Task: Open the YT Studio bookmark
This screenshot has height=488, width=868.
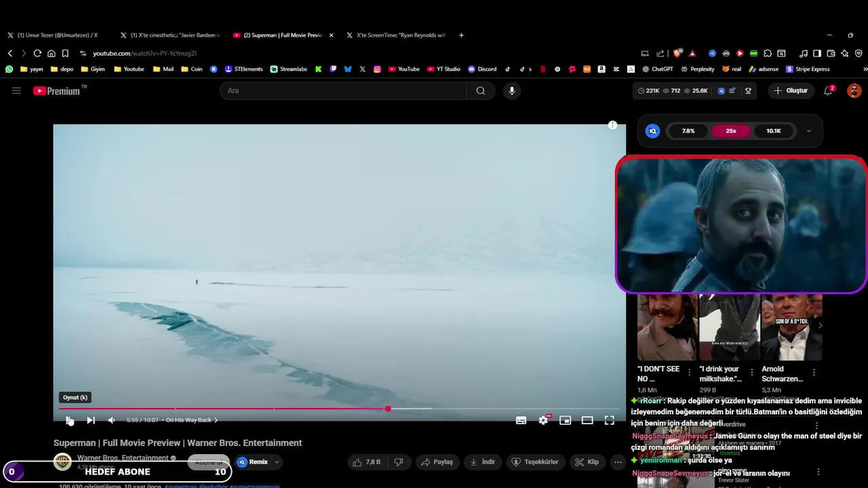Action: (443, 69)
